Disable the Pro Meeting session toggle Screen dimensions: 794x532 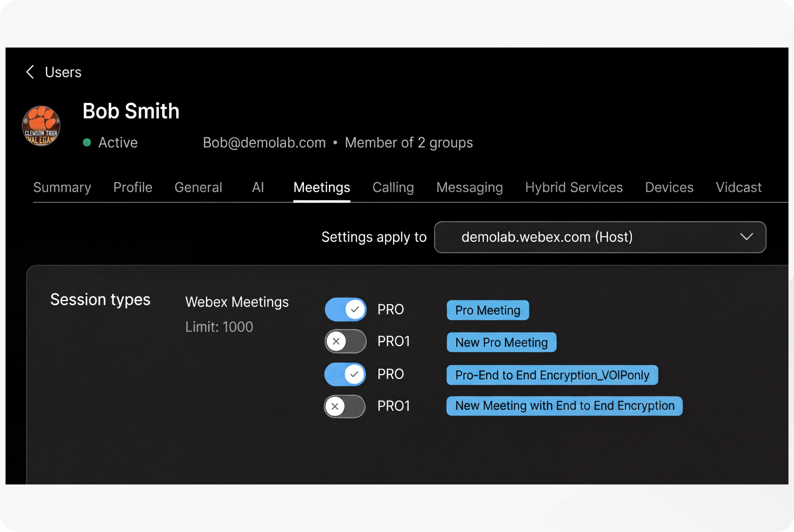tap(345, 310)
